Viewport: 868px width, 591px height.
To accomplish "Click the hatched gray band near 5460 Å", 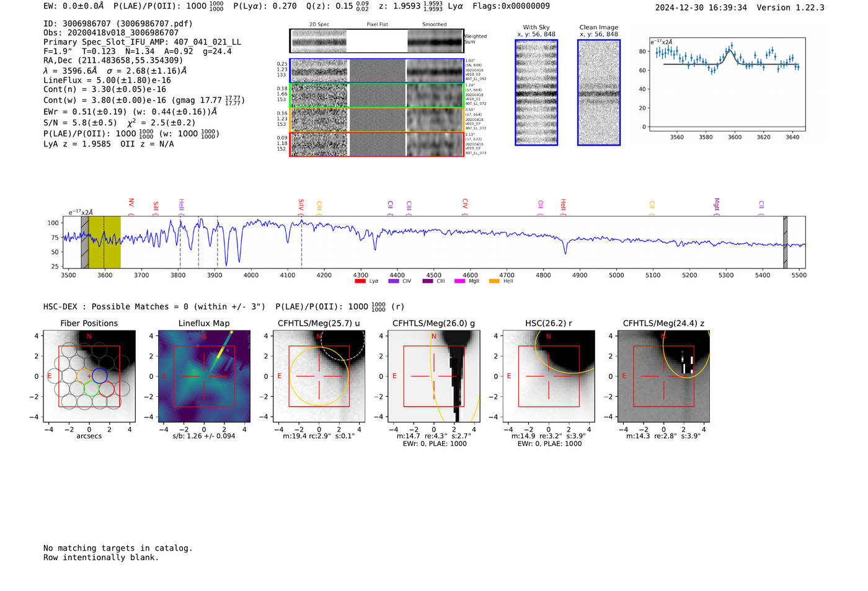I will click(x=785, y=242).
